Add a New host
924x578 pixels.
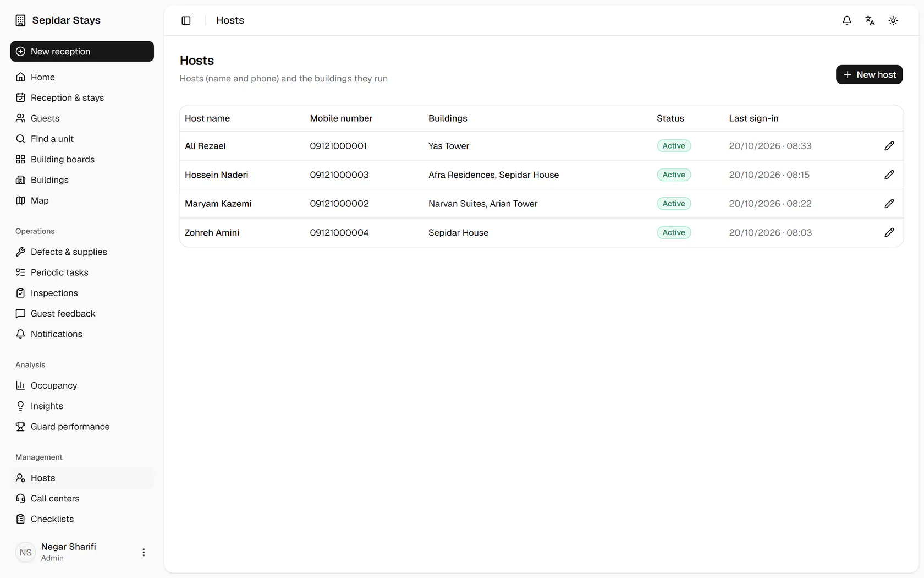[x=869, y=74]
